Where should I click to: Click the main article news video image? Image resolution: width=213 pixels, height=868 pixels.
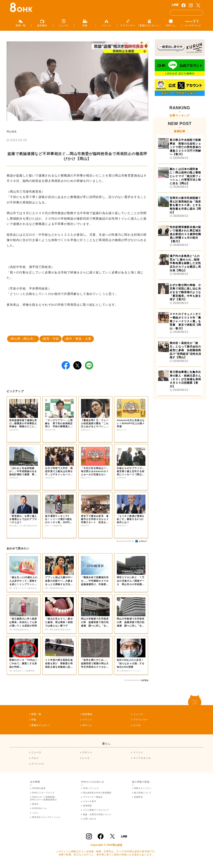click(x=77, y=81)
